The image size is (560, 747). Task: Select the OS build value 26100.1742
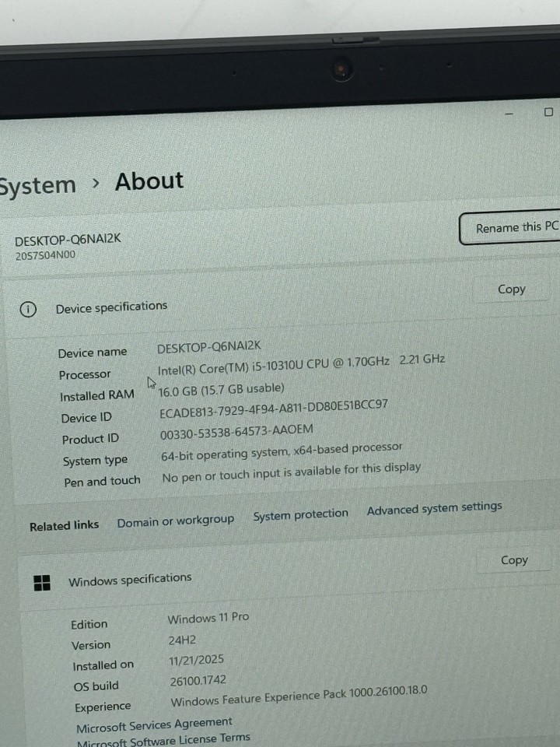[198, 681]
